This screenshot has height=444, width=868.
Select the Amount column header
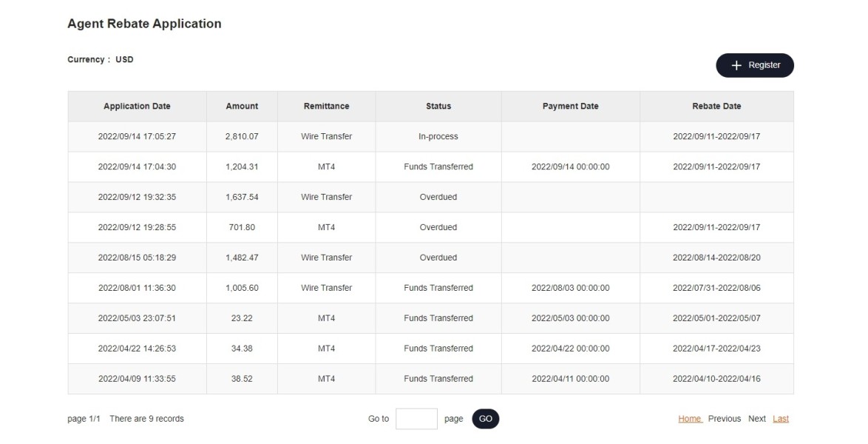(242, 107)
